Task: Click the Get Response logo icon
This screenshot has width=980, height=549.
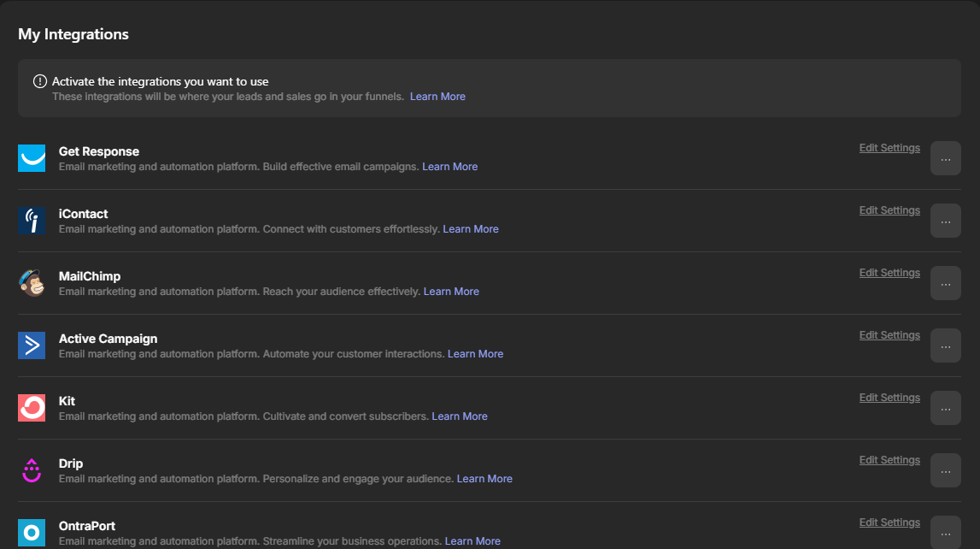Action: coord(32,158)
